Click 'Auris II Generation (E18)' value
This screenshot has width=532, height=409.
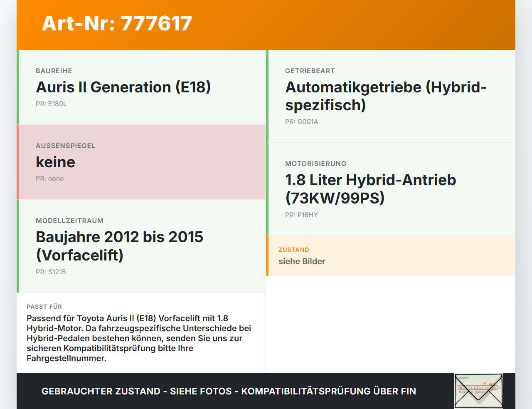123,87
